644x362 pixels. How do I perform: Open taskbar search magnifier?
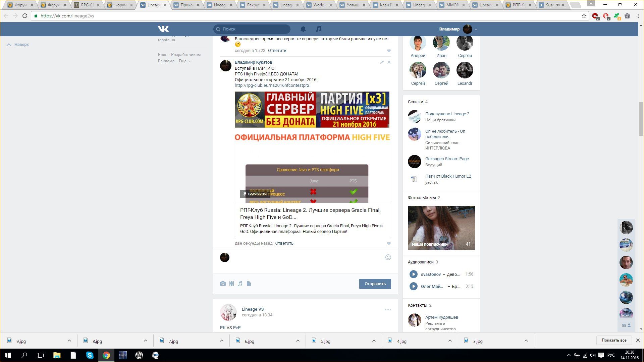pos(24,355)
